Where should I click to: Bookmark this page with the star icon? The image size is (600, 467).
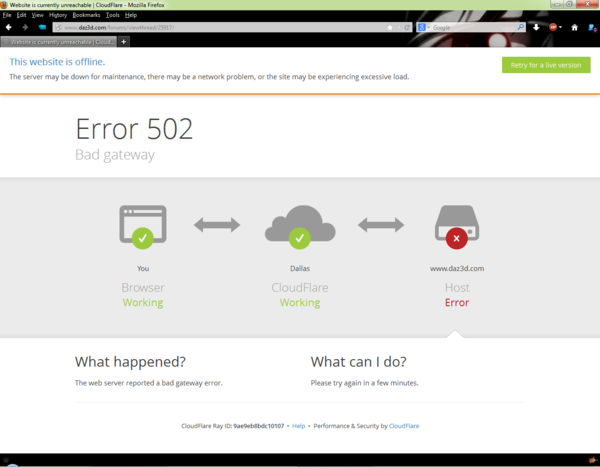click(x=390, y=28)
